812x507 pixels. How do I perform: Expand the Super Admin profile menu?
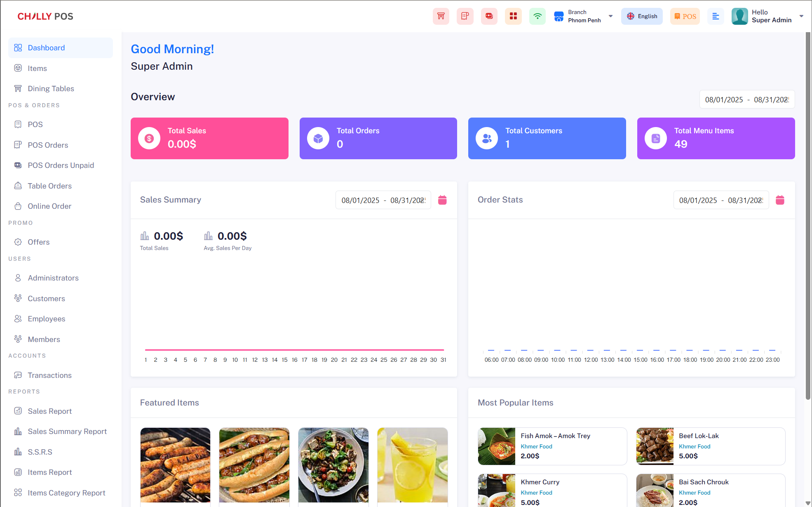pyautogui.click(x=767, y=17)
